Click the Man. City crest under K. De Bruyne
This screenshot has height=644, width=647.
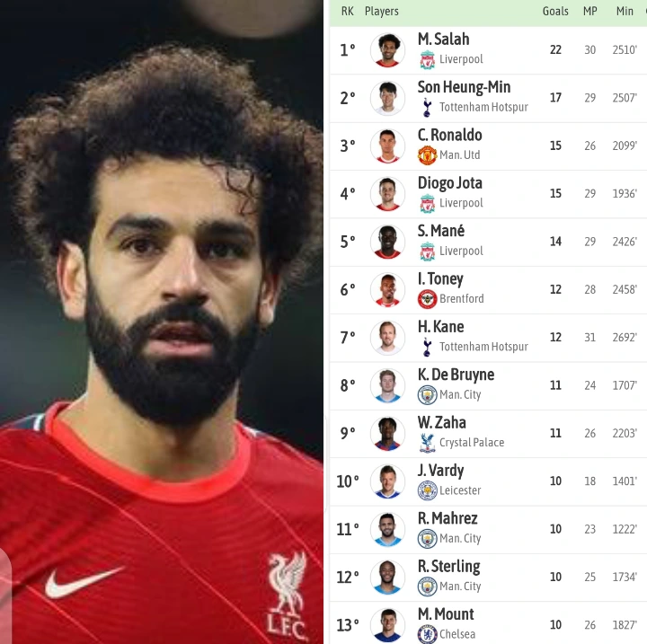(x=427, y=395)
